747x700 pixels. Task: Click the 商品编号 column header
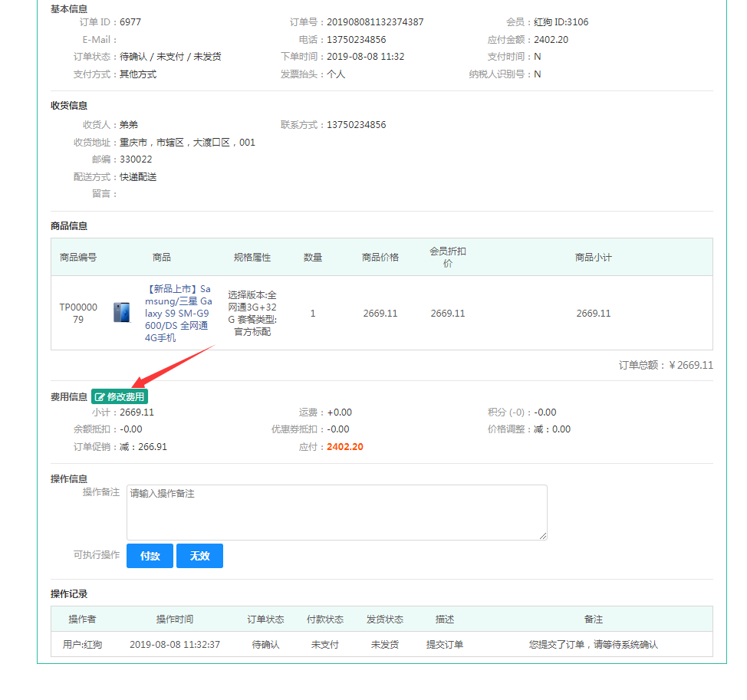tap(78, 258)
